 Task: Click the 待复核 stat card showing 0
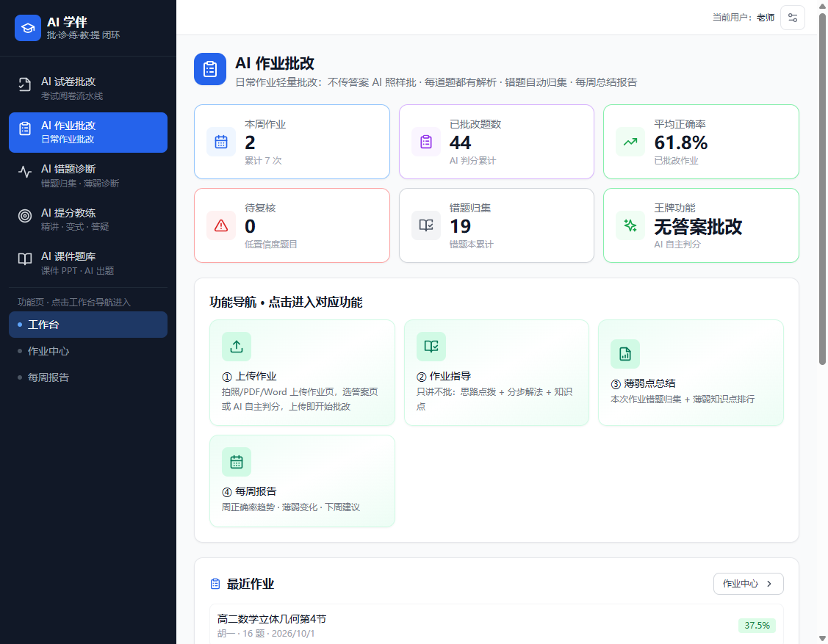292,225
